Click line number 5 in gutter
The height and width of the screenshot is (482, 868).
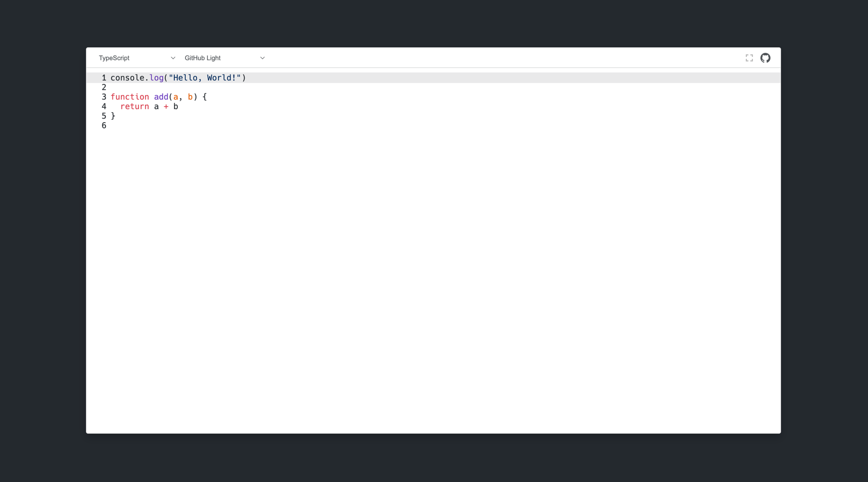[104, 116]
